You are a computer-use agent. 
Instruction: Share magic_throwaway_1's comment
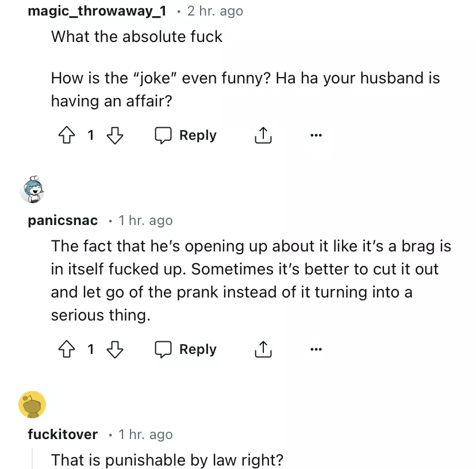(263, 136)
